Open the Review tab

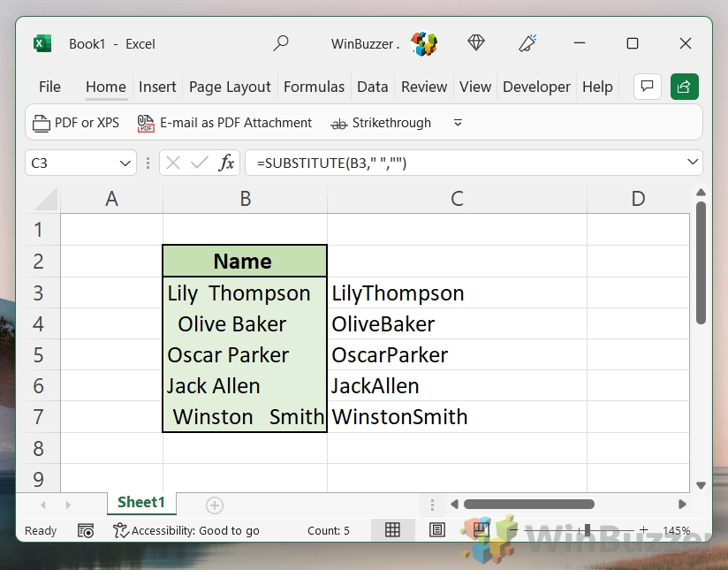pyautogui.click(x=424, y=87)
